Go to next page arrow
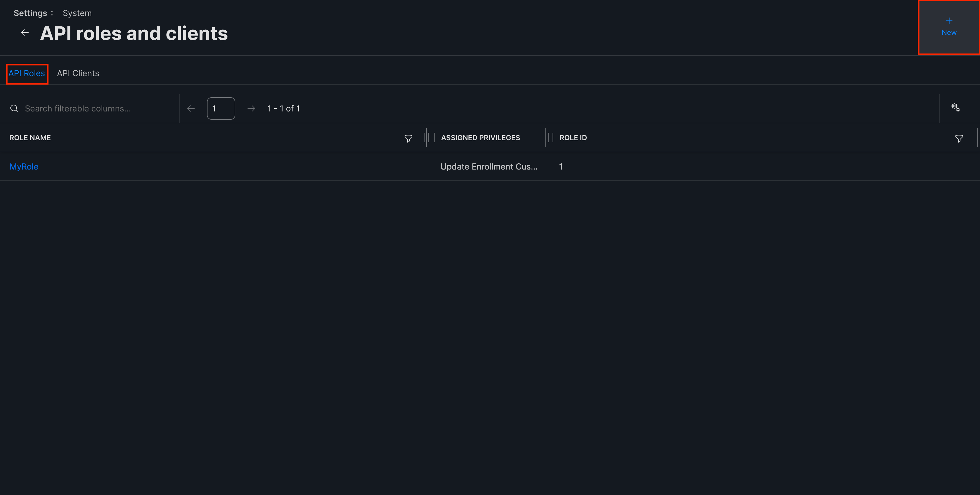Screen dimensions: 980x495 [x=251, y=109]
